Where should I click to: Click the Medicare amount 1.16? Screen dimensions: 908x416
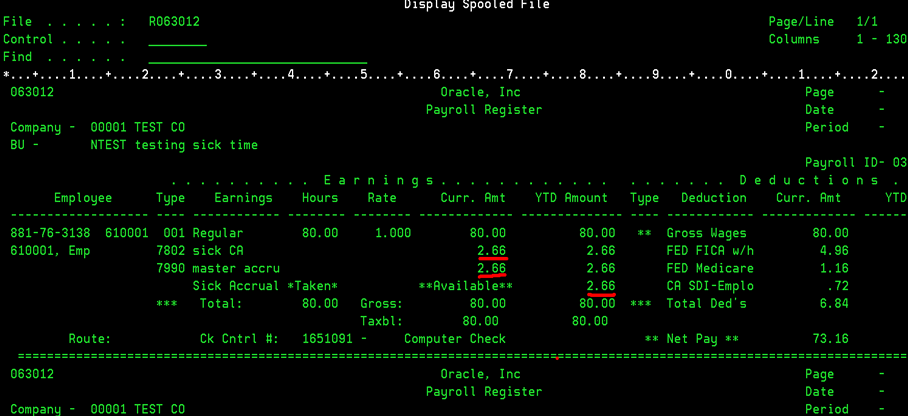834,268
